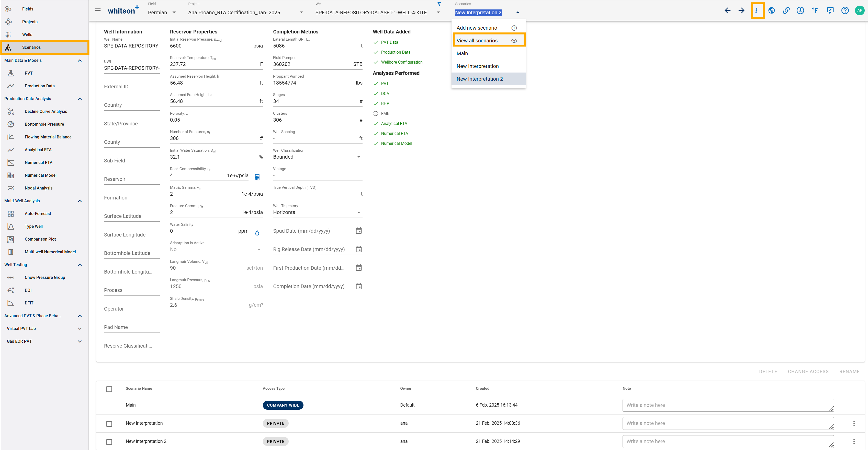868x450 pixels.
Task: Click the Initial Reservoir Pressure field
Action: click(216, 46)
